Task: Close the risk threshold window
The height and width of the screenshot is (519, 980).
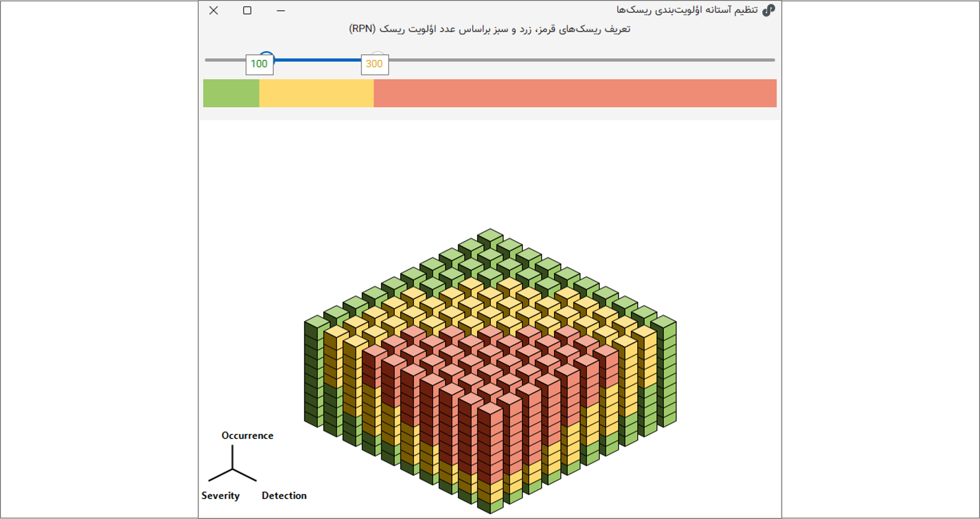Action: [x=213, y=10]
